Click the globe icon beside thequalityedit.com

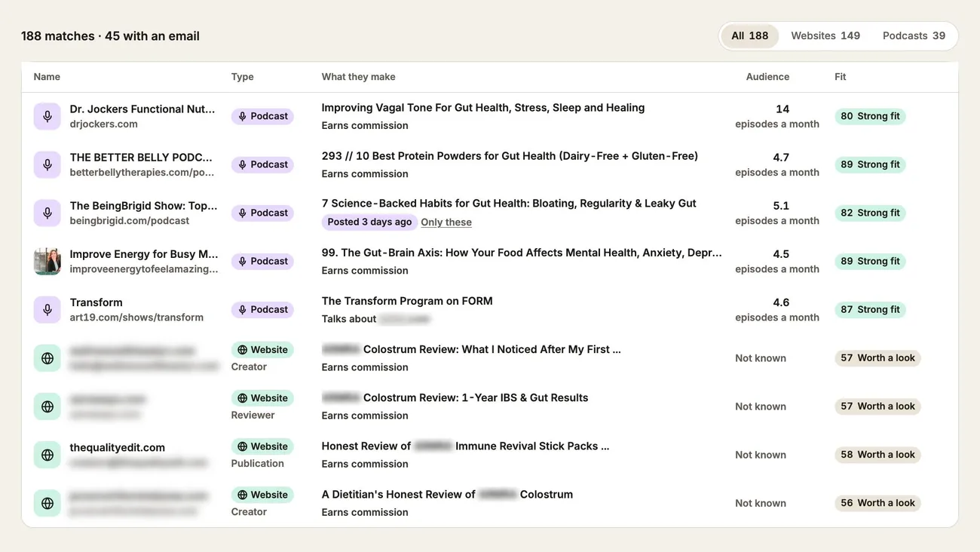47,455
